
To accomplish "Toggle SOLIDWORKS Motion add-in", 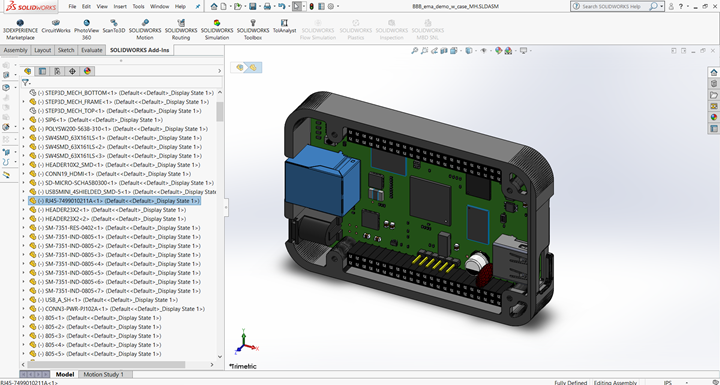I will pos(145,30).
